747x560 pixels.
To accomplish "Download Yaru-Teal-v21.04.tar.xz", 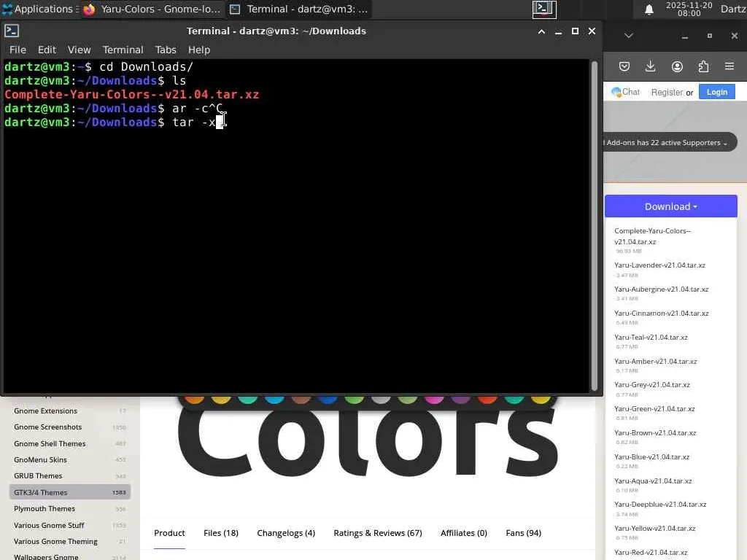I will point(651,337).
